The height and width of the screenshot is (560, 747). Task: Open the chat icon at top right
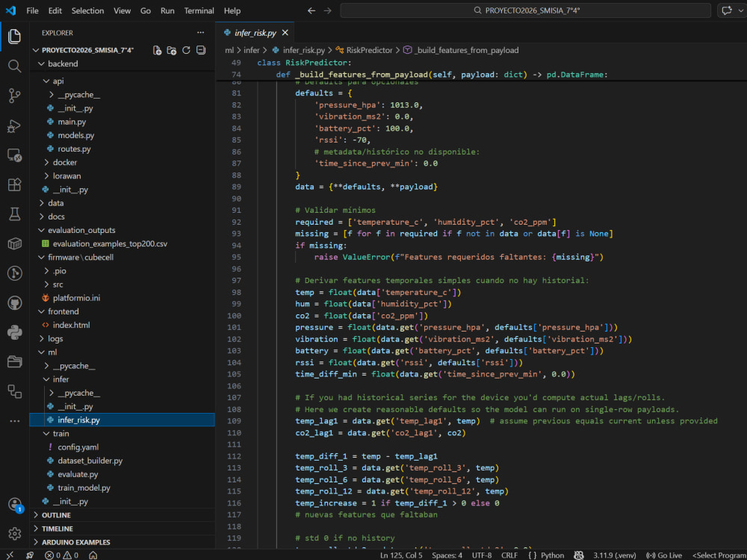pyautogui.click(x=727, y=10)
